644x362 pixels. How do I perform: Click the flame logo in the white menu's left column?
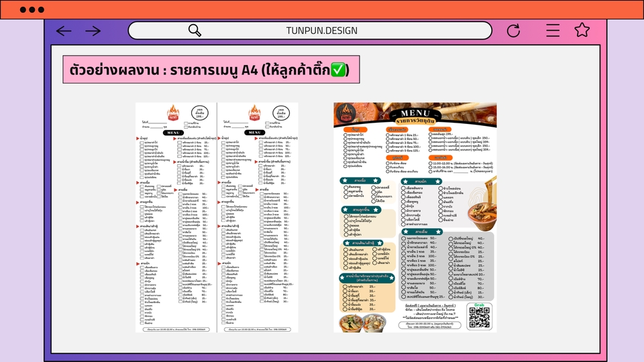pyautogui.click(x=173, y=113)
